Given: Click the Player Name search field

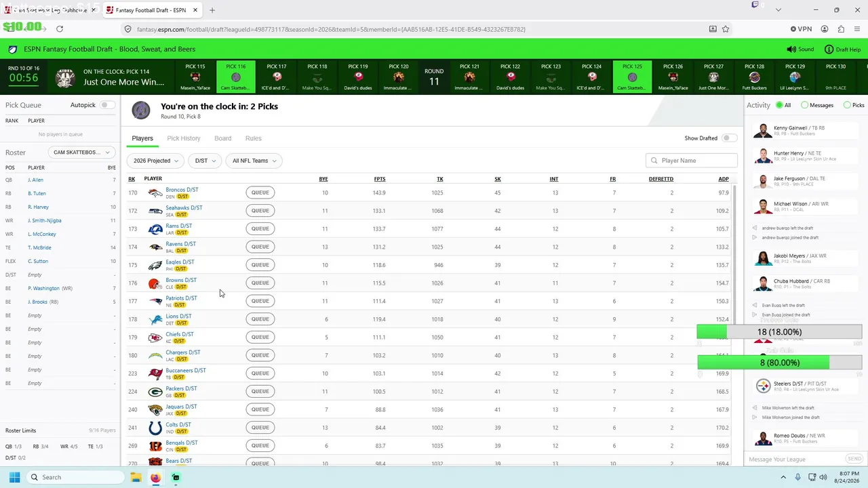Looking at the screenshot, I should [692, 161].
